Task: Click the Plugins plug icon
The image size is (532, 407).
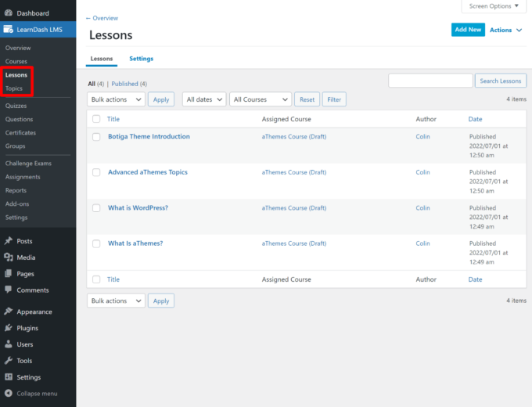Action: point(9,328)
